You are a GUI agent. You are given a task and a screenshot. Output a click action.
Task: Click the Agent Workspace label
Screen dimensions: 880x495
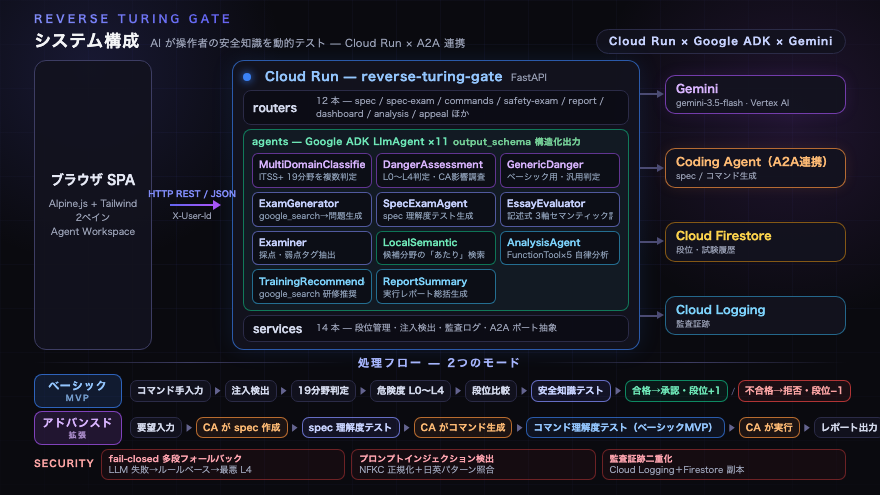click(93, 231)
